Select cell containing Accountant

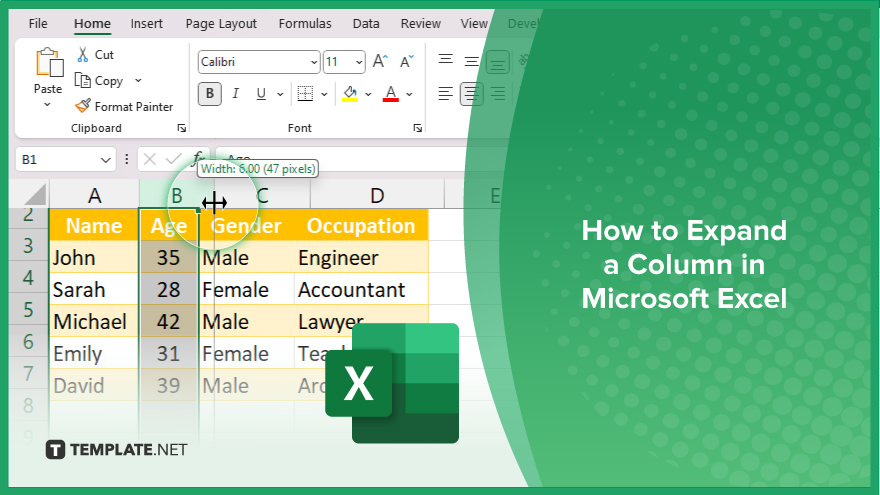361,290
